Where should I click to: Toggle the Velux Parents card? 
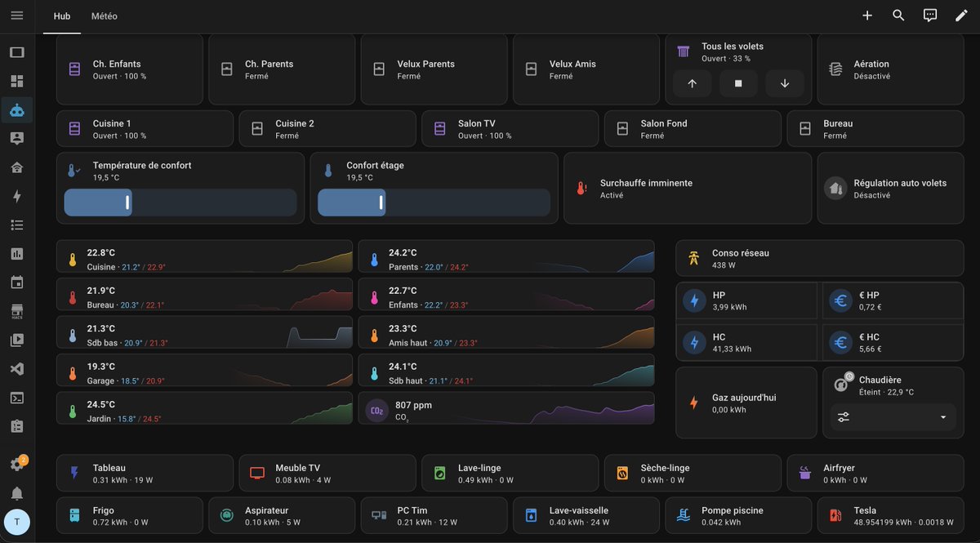434,69
